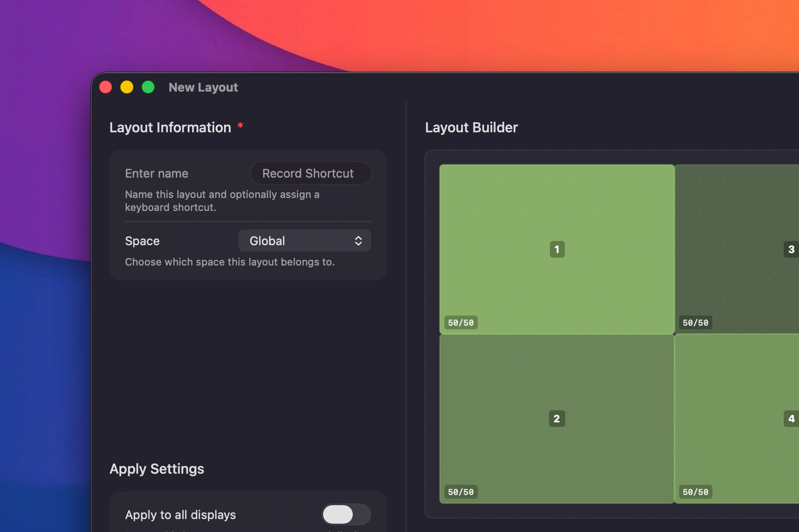The image size is (799, 532).
Task: Click the number 1 badge in zone 1
Action: tap(557, 249)
